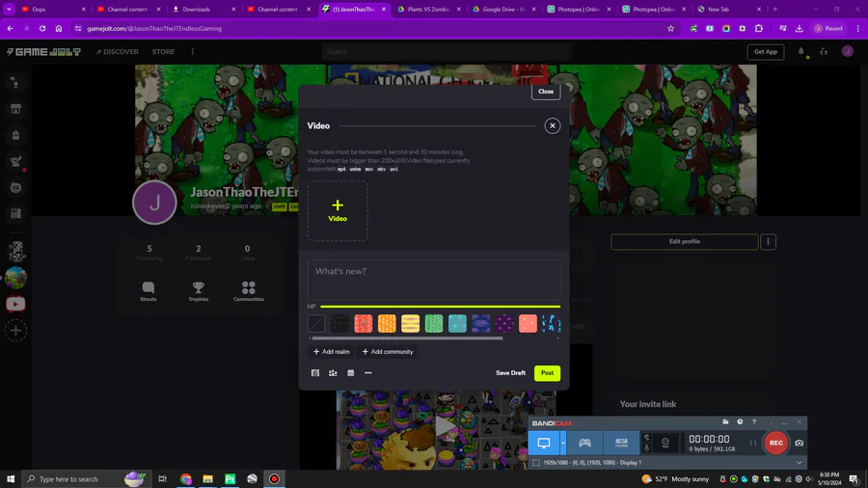The image size is (868, 488).
Task: Click the store icon in left sidebar
Action: (x=15, y=109)
